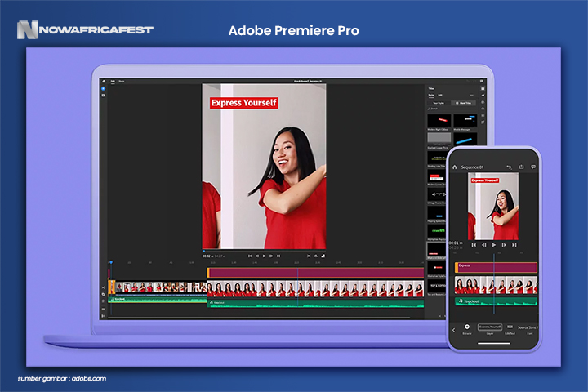Screen dimensions: 588x392
Task: Tap Edit Text in phone toolbar
Action: coord(510,329)
